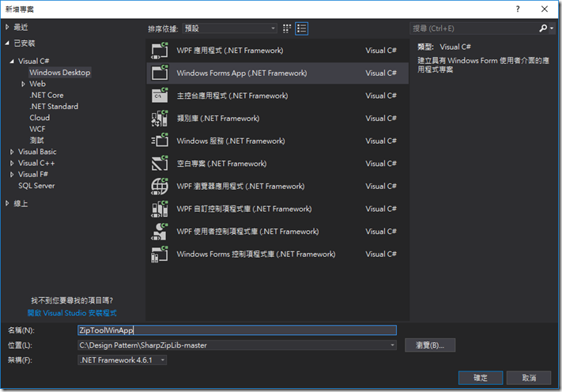Select 'Windows Forms App (.NET Framework)' template text
The height and width of the screenshot is (392, 562).
pyautogui.click(x=242, y=73)
